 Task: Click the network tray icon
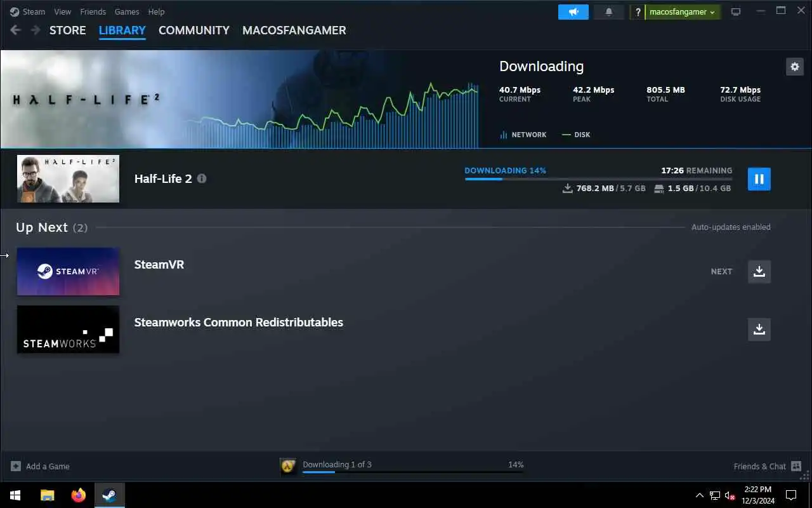coord(715,495)
